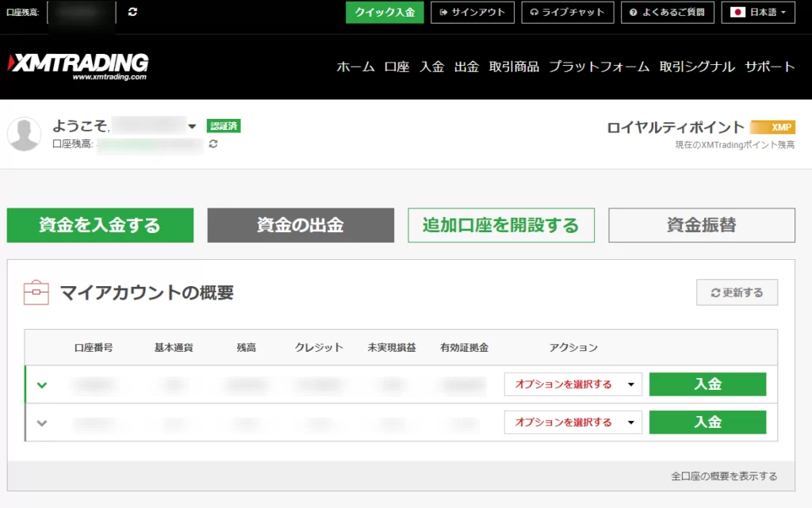Click the profile avatar icon
812x508 pixels.
click(x=24, y=133)
